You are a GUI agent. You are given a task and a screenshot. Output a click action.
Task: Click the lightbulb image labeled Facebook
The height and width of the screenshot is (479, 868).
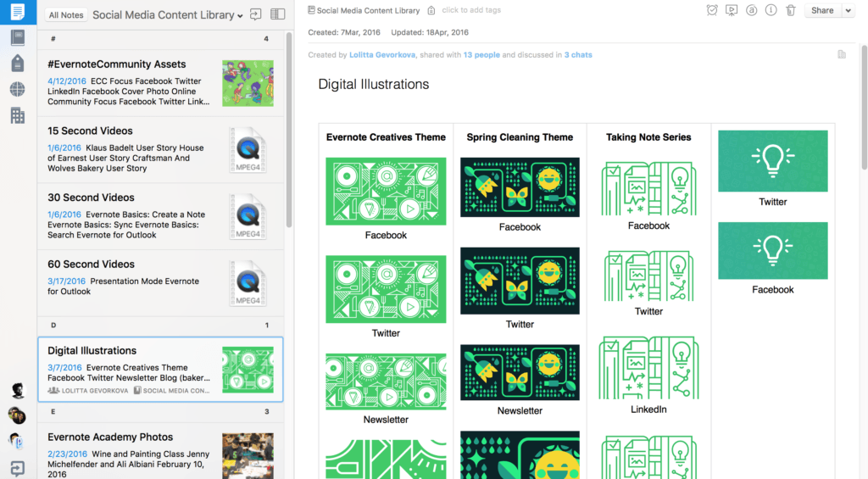(x=773, y=250)
